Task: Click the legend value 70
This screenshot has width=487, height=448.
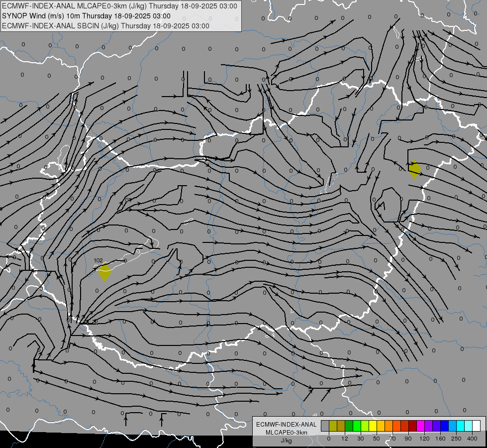Action: point(392,439)
